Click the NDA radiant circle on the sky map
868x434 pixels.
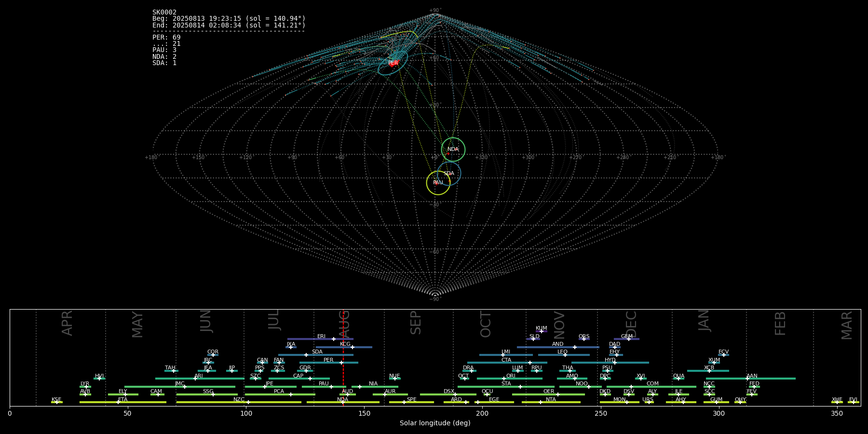(453, 149)
